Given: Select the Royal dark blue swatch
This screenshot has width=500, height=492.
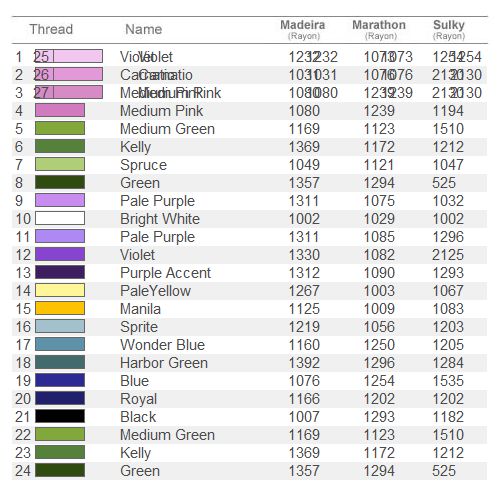Looking at the screenshot, I should pyautogui.click(x=60, y=398).
